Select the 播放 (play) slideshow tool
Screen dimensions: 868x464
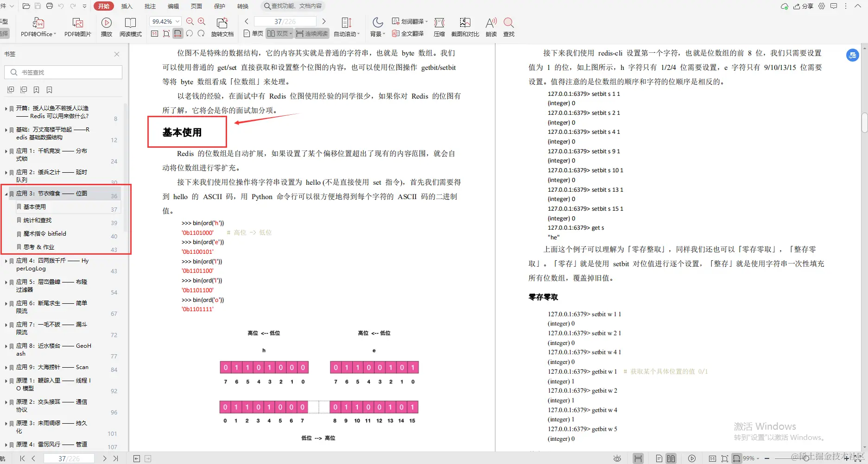click(x=106, y=26)
